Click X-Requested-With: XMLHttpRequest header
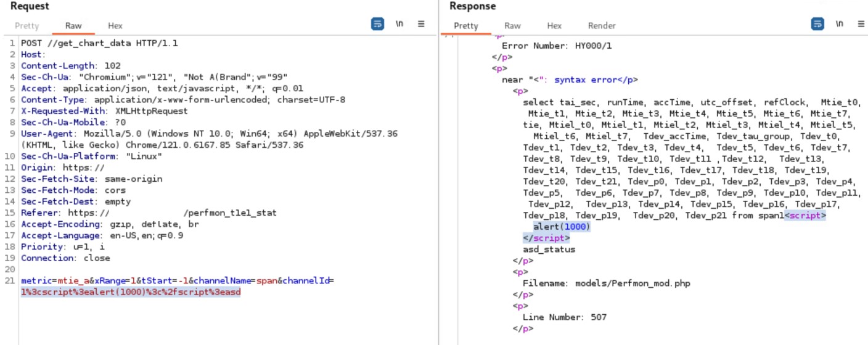The width and height of the screenshot is (868, 345). tap(104, 111)
